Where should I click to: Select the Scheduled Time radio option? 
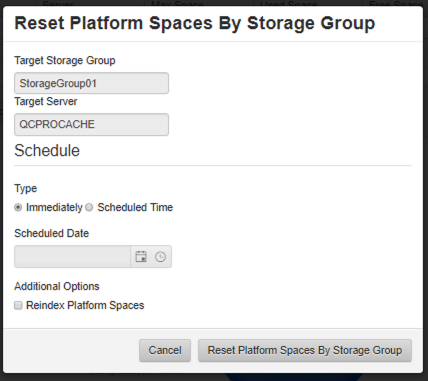(x=89, y=207)
